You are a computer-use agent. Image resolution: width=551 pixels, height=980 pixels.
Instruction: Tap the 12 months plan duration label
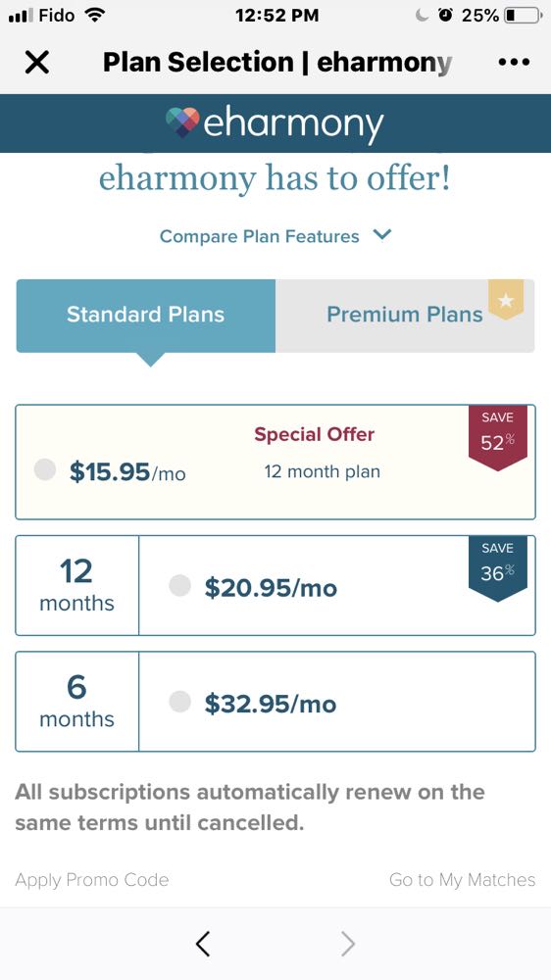click(76, 586)
